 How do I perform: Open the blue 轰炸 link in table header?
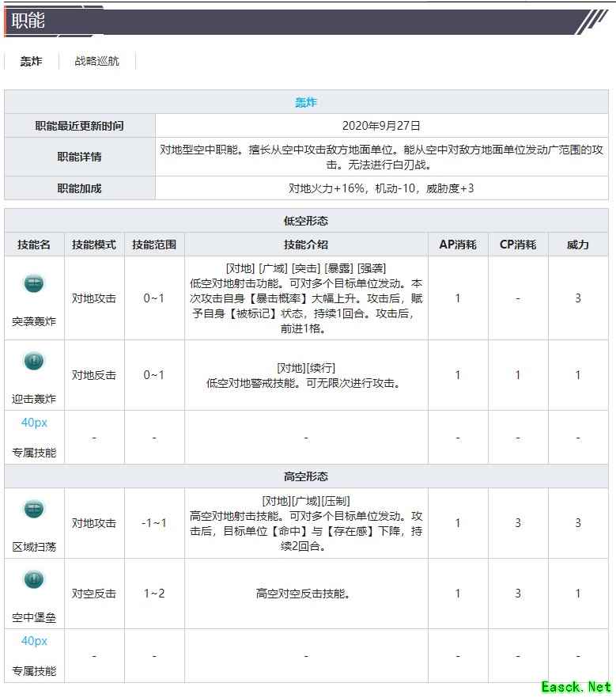[x=306, y=102]
